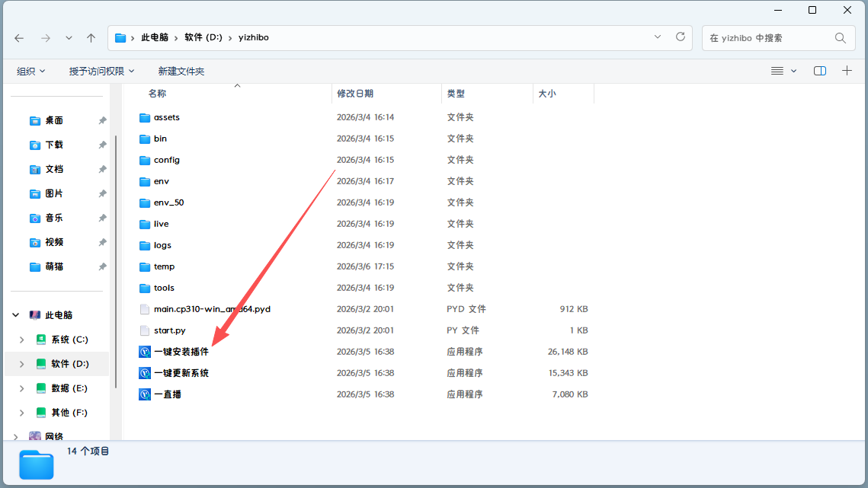Viewport: 868px width, 488px height.
Task: Click the refresh button in address bar
Action: [681, 37]
